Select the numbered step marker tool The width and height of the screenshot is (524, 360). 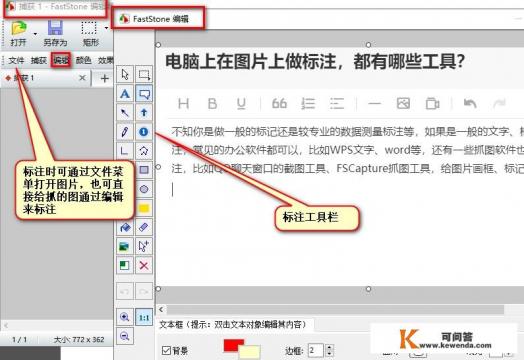click(144, 132)
